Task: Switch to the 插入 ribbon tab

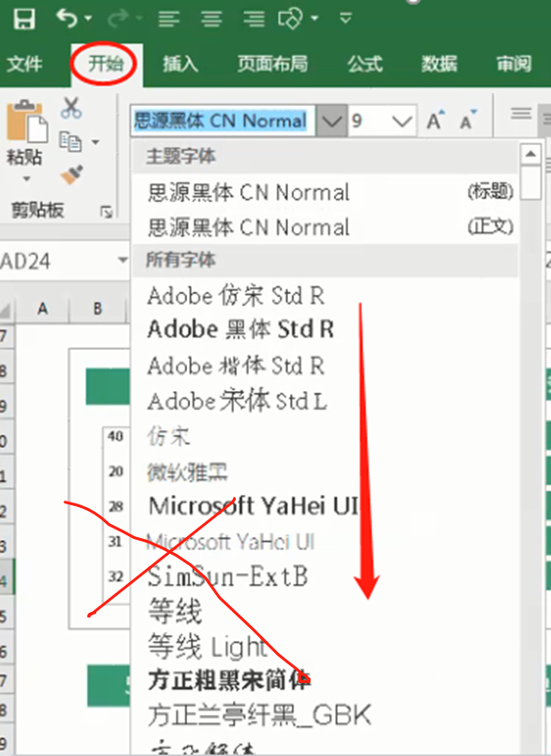Action: tap(181, 64)
